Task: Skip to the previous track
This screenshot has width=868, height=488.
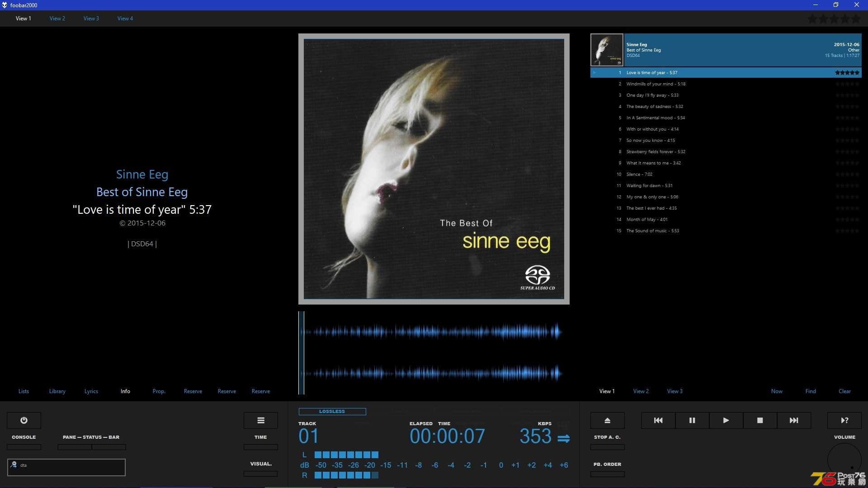Action: point(658,420)
